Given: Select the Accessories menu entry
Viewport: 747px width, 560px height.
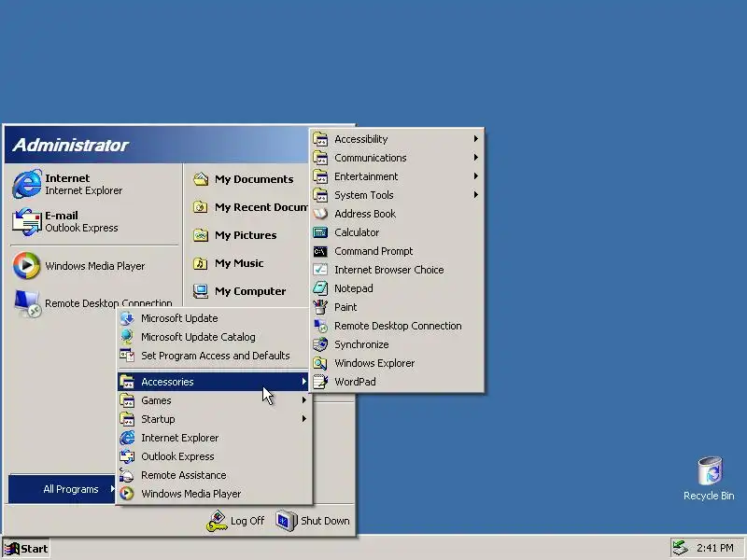Looking at the screenshot, I should [214, 382].
